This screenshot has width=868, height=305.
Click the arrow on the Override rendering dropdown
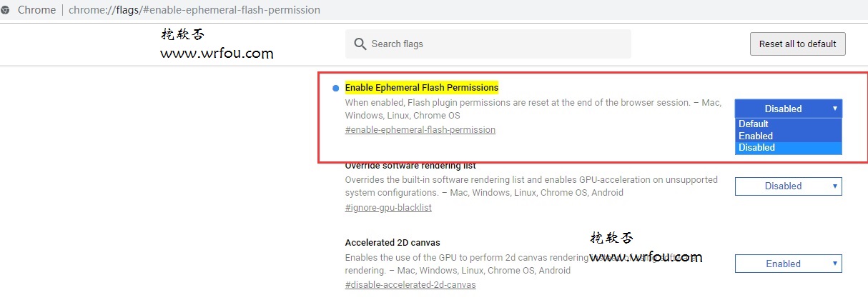tap(834, 186)
